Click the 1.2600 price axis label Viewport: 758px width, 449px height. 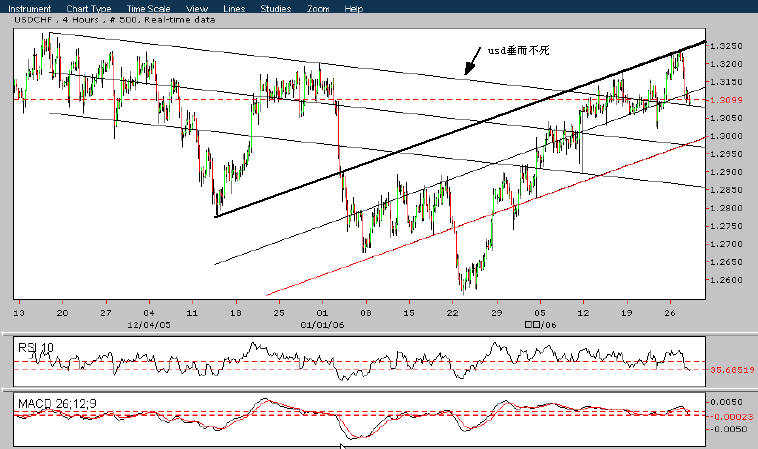(x=726, y=280)
